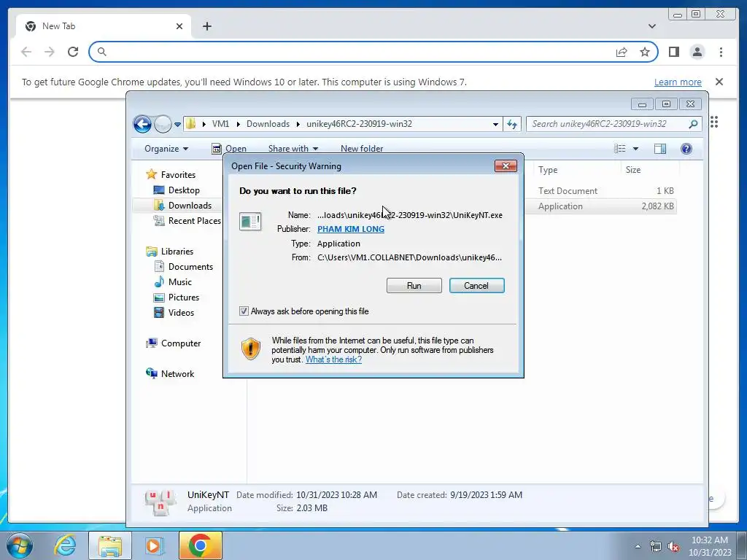
Task: Open Explorer help question mark
Action: pyautogui.click(x=686, y=149)
